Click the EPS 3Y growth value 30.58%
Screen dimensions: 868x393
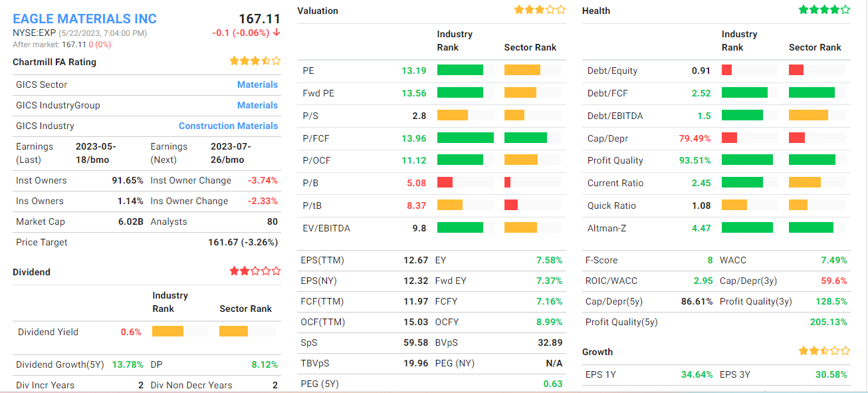[x=831, y=374]
